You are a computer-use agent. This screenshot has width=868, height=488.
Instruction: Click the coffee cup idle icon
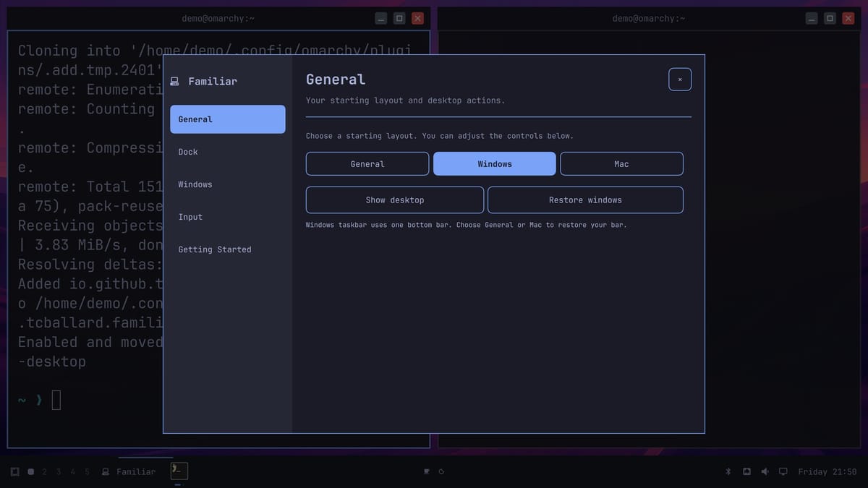(427, 472)
